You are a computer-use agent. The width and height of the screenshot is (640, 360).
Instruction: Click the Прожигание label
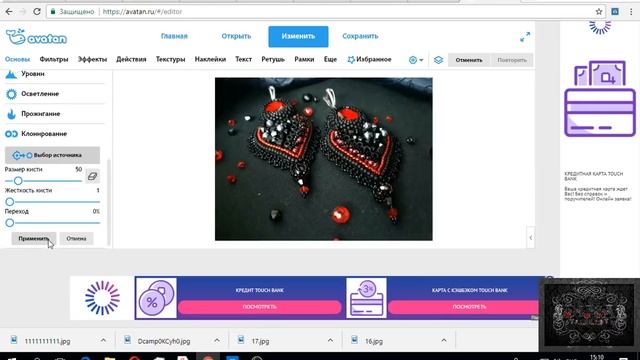(41, 114)
